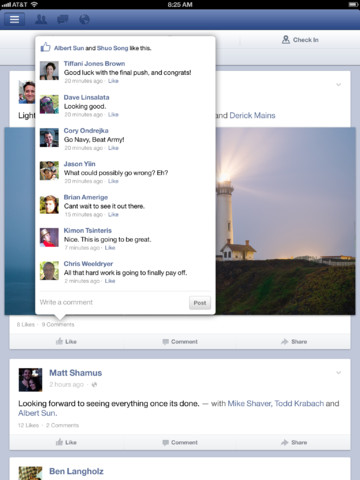Open Albert Sun tag in Matt's post
The width and height of the screenshot is (360, 480).
tap(37, 413)
